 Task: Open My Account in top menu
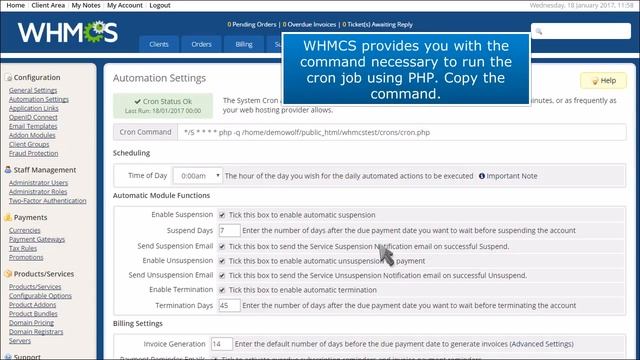[125, 5]
